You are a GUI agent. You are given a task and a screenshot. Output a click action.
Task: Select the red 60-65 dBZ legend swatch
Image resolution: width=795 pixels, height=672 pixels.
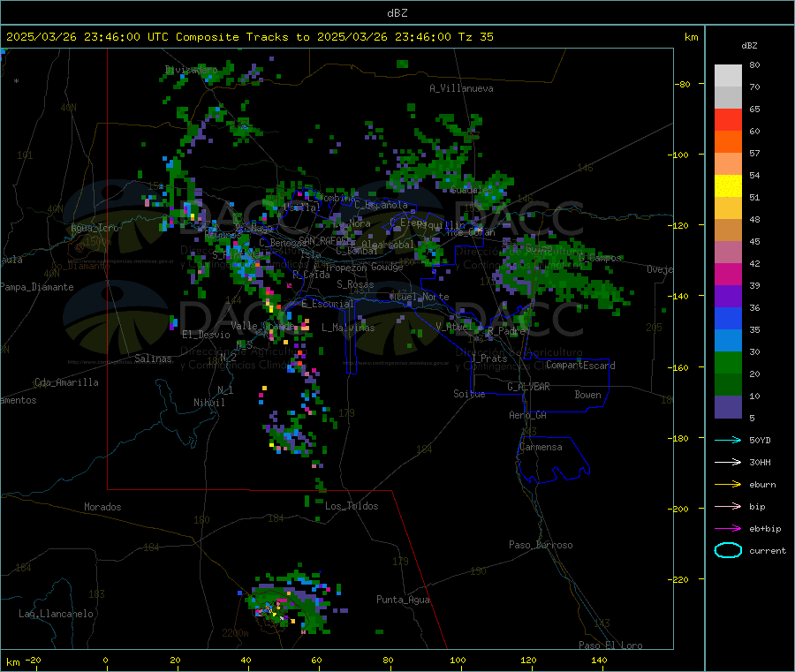(728, 119)
